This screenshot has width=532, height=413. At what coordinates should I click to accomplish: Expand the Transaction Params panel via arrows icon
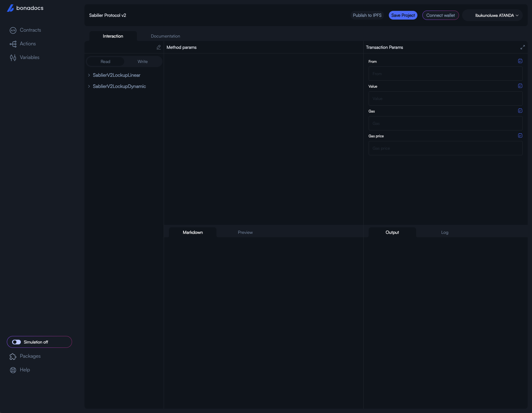tap(523, 47)
